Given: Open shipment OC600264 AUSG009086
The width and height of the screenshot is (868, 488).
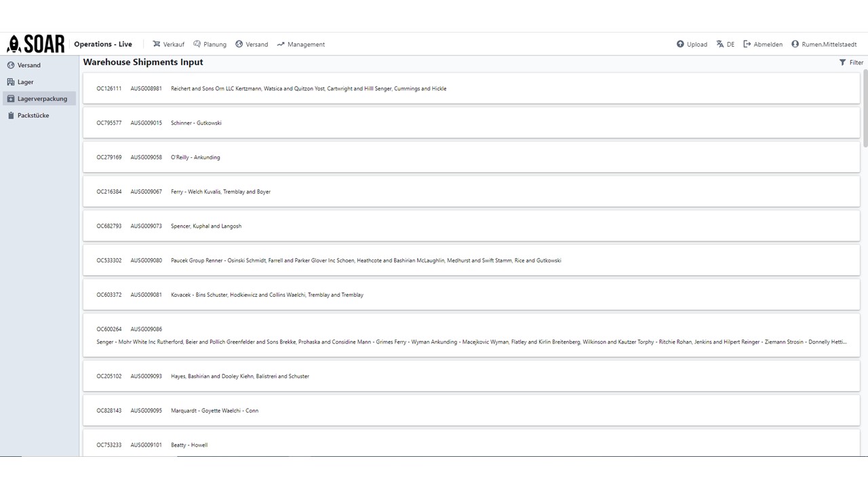Looking at the screenshot, I should (471, 335).
